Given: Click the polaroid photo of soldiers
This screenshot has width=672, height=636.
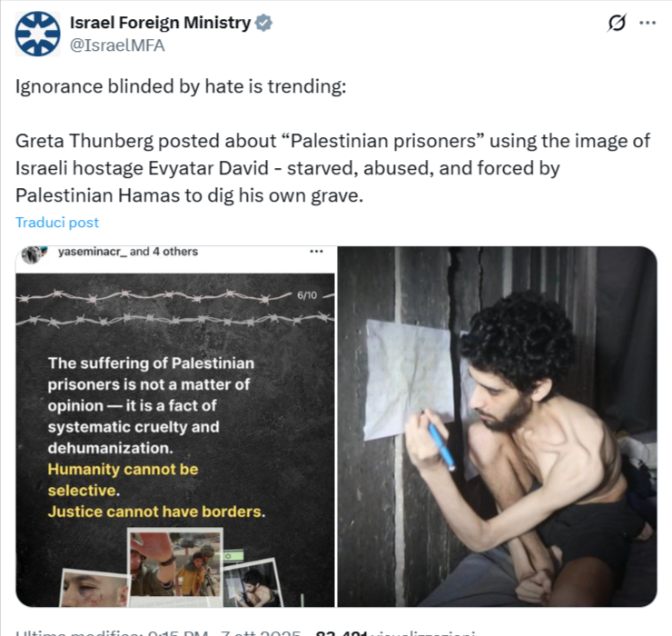Looking at the screenshot, I should click(175, 565).
